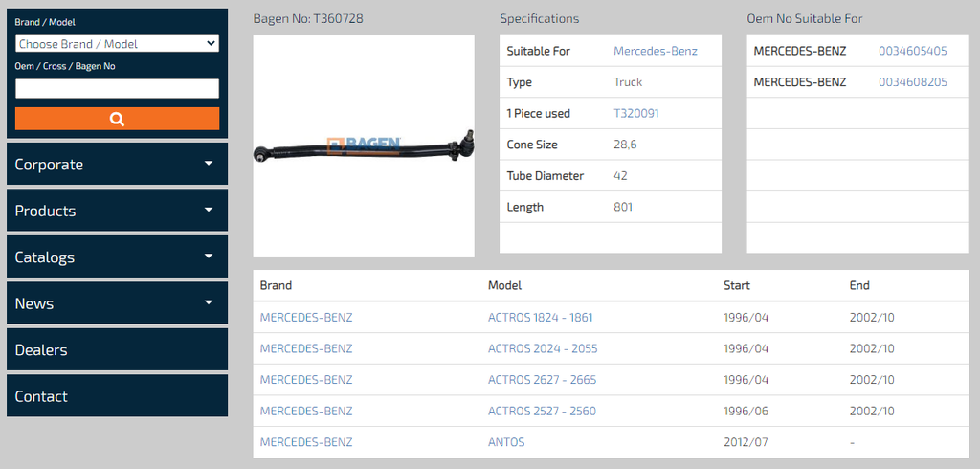The height and width of the screenshot is (469, 980).
Task: Click the 2012/07 start date cell
Action: point(746,442)
